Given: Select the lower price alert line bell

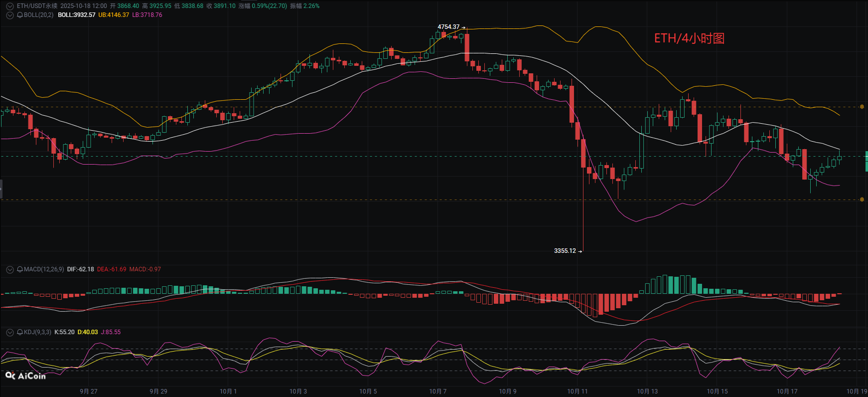Looking at the screenshot, I should pos(862,199).
